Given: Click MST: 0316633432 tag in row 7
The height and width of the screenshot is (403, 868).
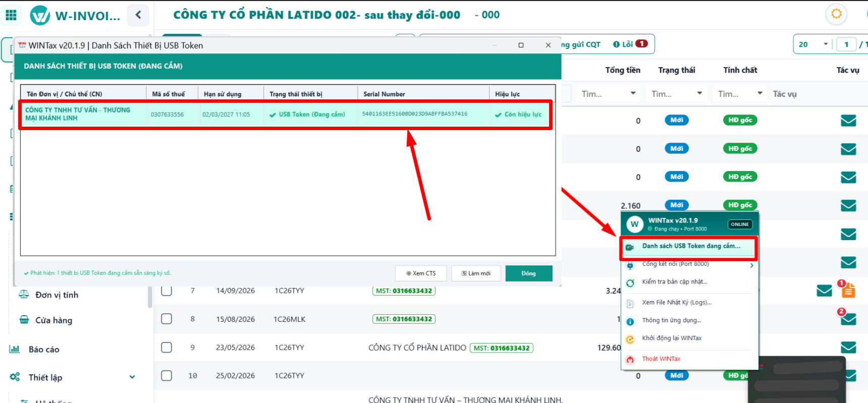Looking at the screenshot, I should click(x=404, y=291).
